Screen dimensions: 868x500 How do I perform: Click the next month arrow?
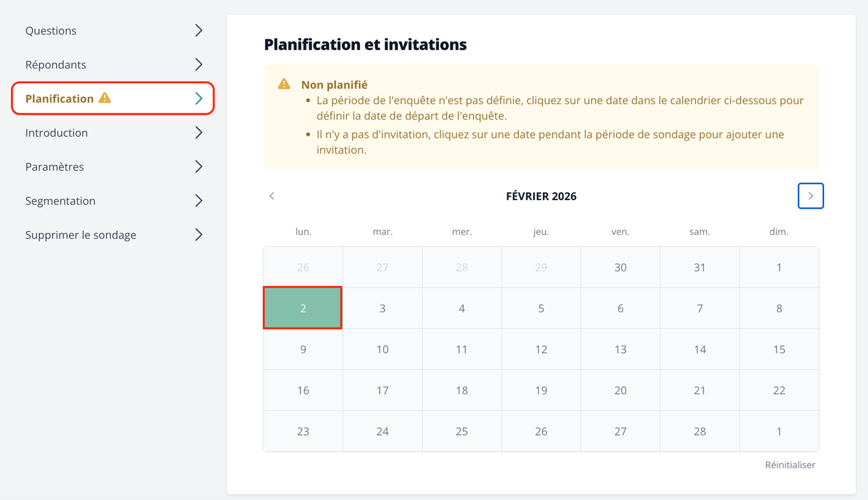810,195
